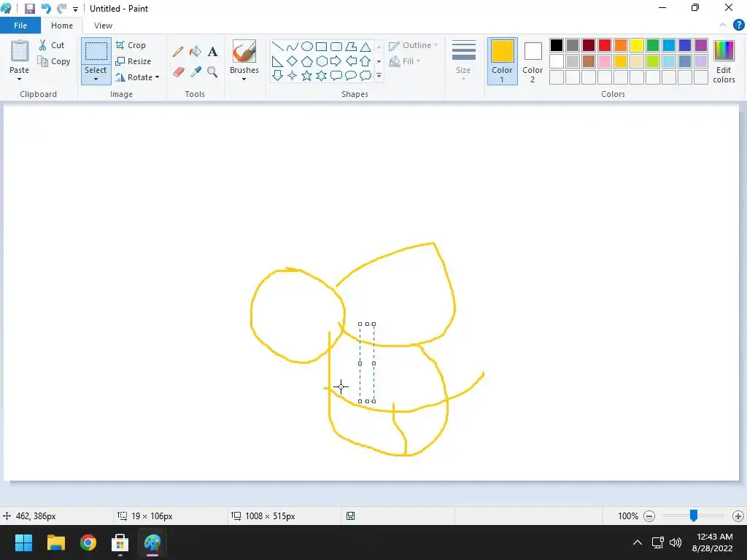Pick the Diamond shape
The width and height of the screenshot is (747, 560).
[293, 61]
